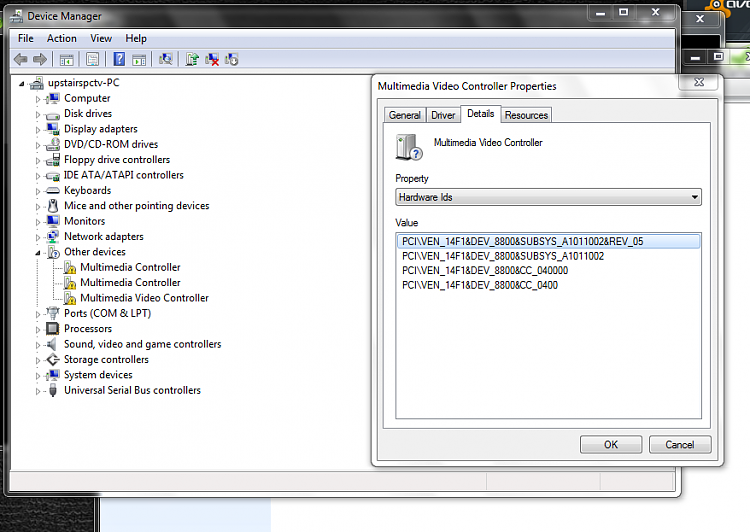Image resolution: width=750 pixels, height=532 pixels.
Task: Click the Keyboards category icon
Action: pyautogui.click(x=53, y=190)
